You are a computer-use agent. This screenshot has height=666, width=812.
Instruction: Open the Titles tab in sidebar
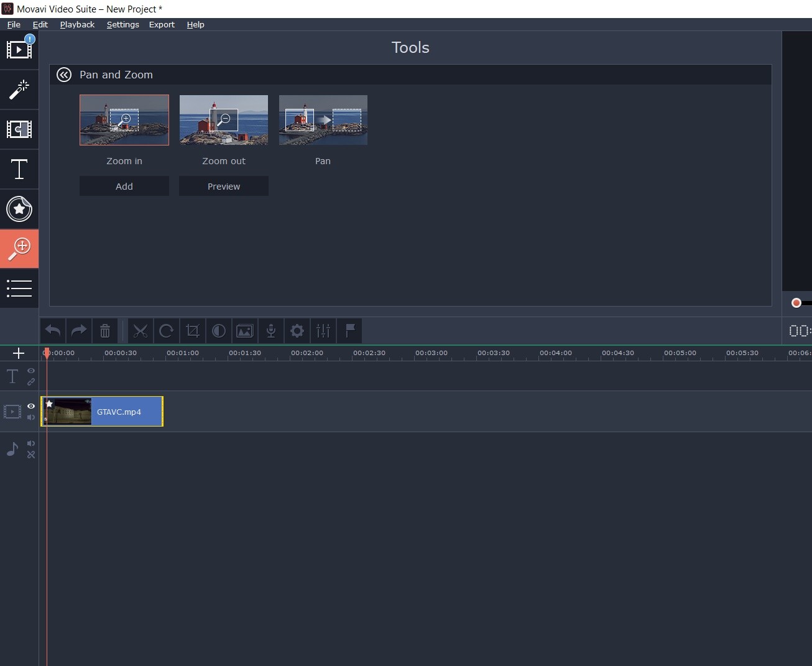click(19, 169)
